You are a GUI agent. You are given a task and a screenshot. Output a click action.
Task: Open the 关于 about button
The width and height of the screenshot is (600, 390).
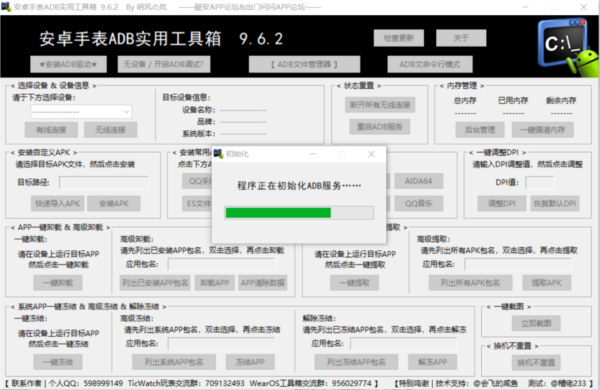461,38
